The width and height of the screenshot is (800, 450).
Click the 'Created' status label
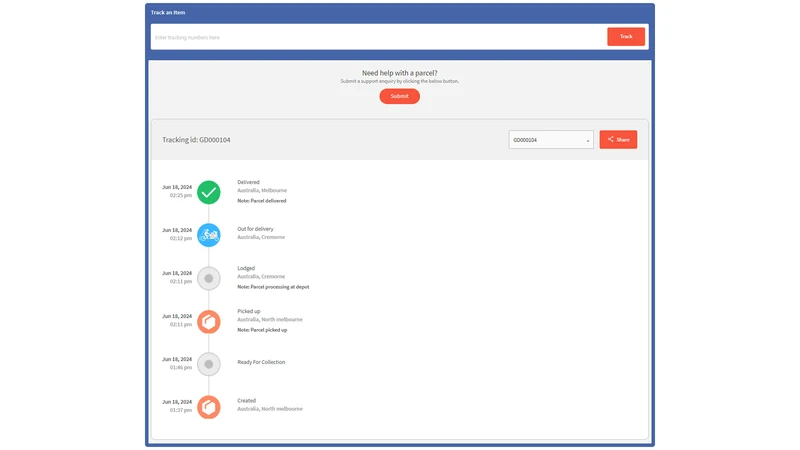click(x=246, y=401)
